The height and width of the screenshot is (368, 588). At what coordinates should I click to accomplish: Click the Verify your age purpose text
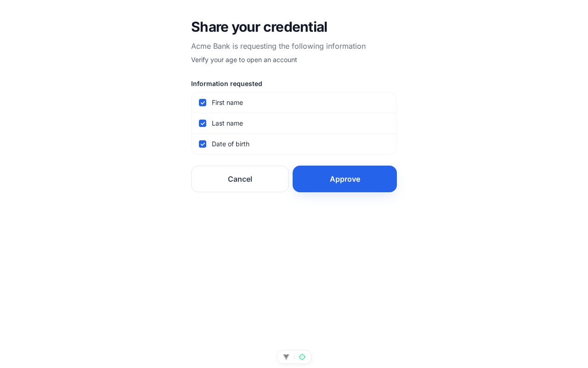[x=244, y=60]
